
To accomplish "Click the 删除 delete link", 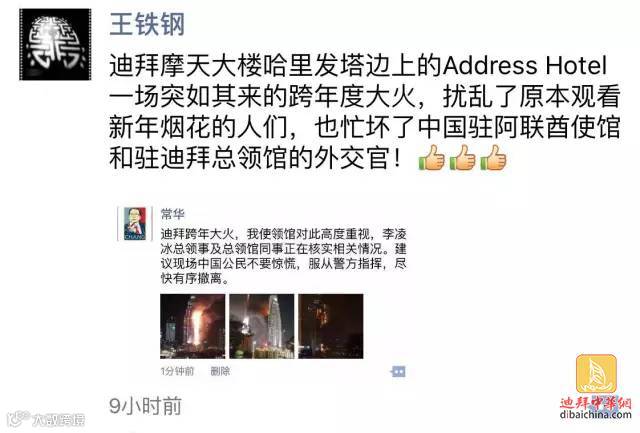I will click(220, 371).
